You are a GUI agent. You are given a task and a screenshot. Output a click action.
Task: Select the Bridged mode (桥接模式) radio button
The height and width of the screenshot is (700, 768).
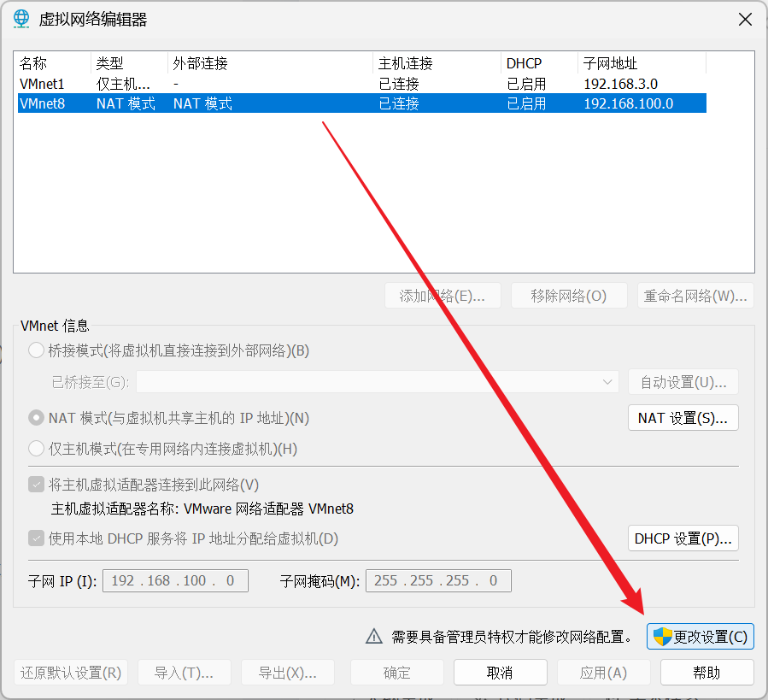click(x=36, y=350)
